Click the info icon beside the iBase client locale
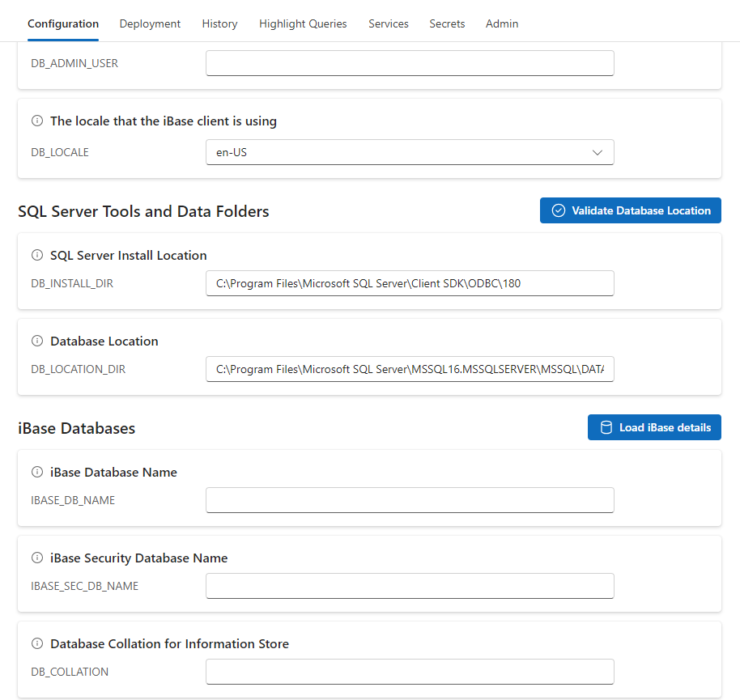Image resolution: width=740 pixels, height=700 pixels. [37, 121]
